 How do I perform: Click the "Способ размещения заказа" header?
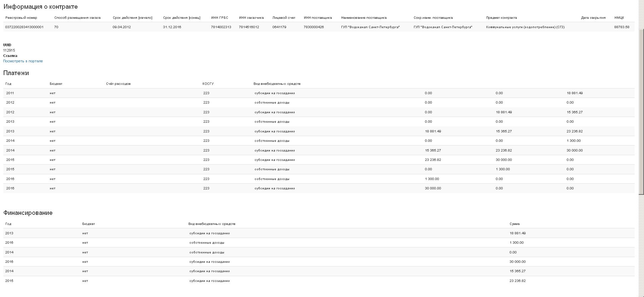pos(77,18)
